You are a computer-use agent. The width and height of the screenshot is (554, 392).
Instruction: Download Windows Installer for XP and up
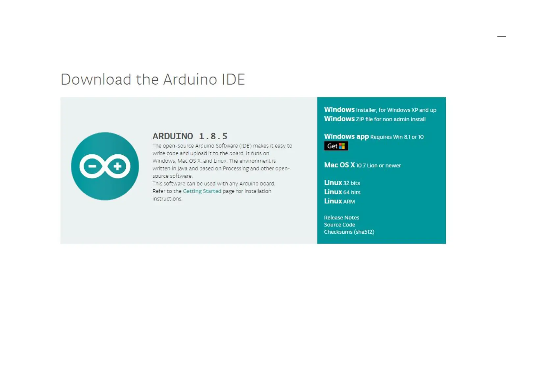point(380,110)
